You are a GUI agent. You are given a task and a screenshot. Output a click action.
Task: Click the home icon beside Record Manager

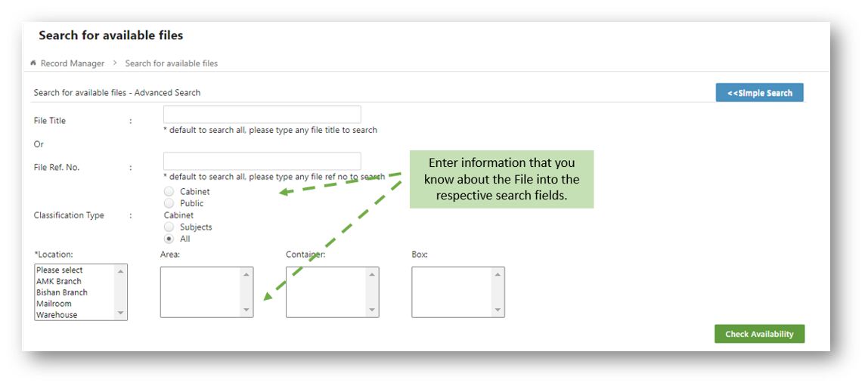click(33, 63)
